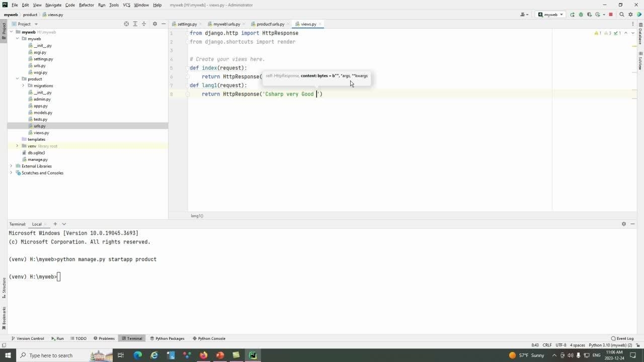This screenshot has width=644, height=362.
Task: Open IDE settings gear in top toolbar
Action: (x=630, y=15)
